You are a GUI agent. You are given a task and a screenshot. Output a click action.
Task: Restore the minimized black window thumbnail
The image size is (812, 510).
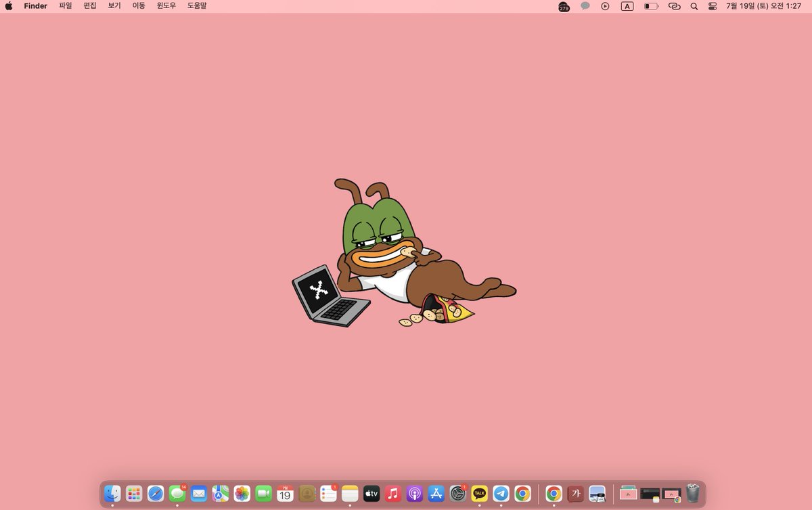(x=650, y=494)
